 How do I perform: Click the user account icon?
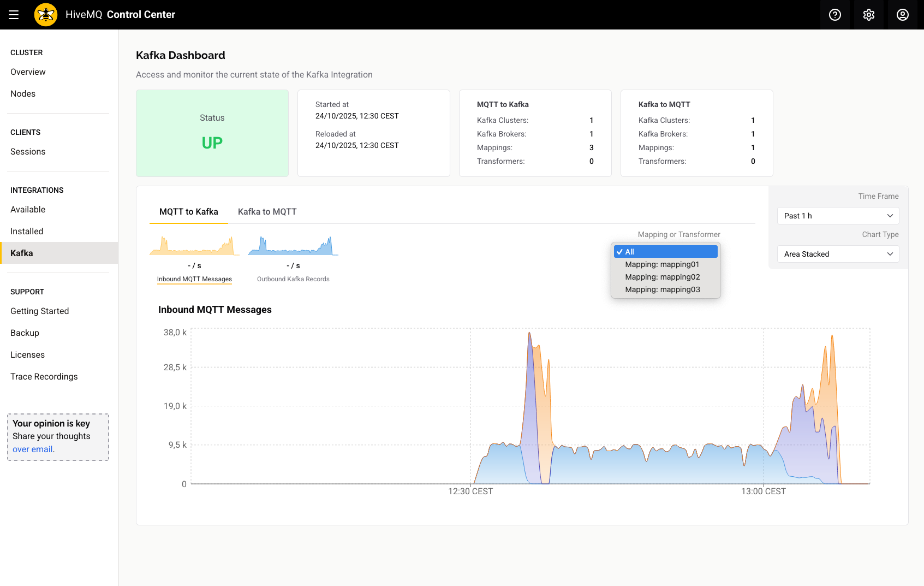[902, 15]
